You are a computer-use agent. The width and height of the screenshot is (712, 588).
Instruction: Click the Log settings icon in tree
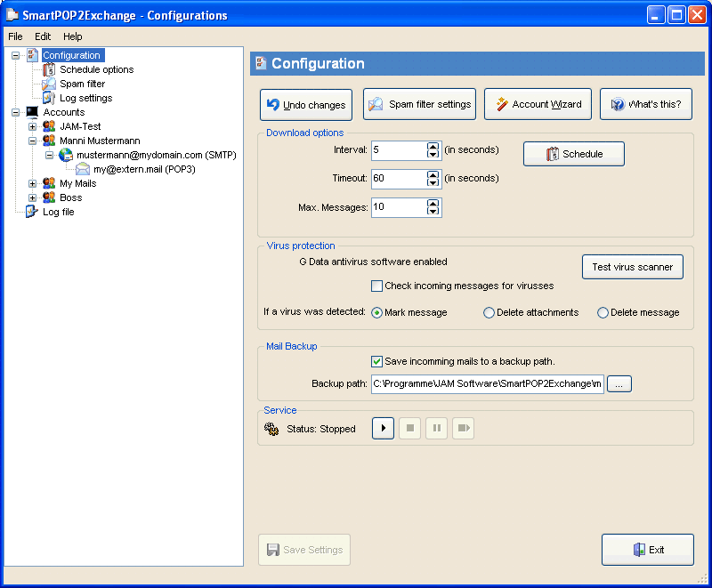[x=49, y=98]
